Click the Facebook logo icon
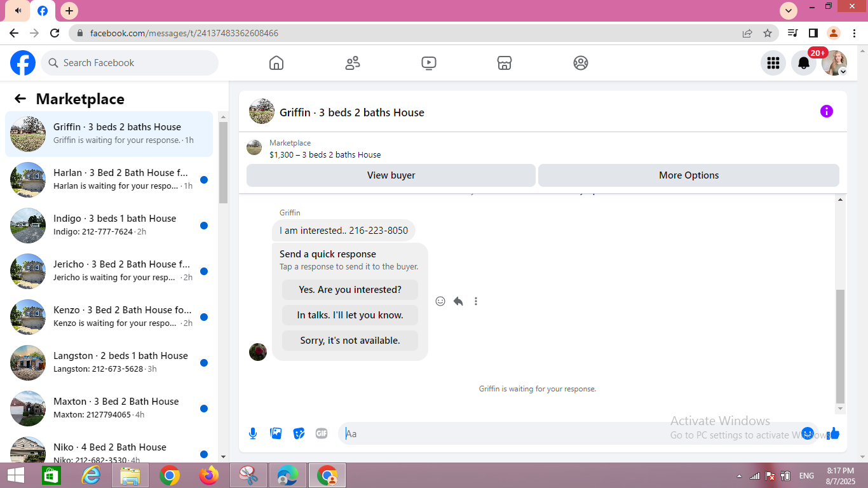 [23, 63]
